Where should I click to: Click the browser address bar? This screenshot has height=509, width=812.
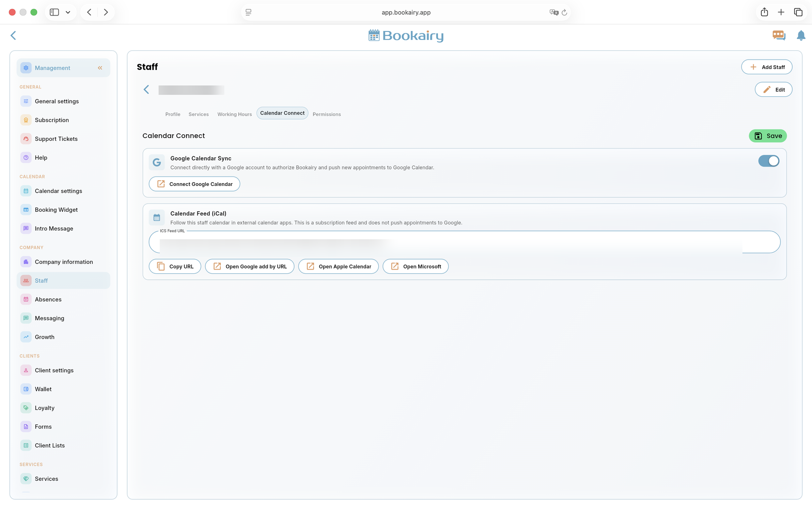pyautogui.click(x=406, y=13)
